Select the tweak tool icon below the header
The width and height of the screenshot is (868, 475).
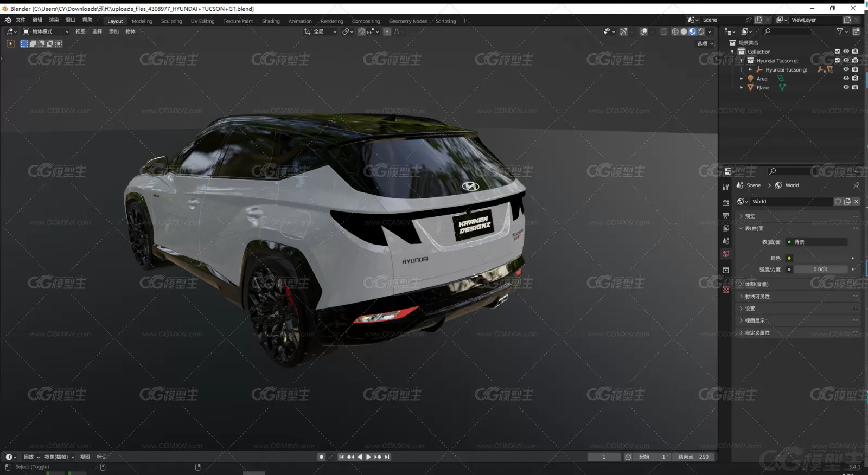[x=10, y=43]
